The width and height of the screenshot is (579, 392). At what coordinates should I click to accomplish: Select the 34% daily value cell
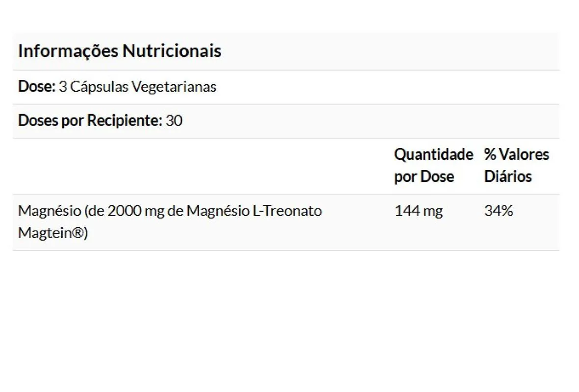(499, 211)
